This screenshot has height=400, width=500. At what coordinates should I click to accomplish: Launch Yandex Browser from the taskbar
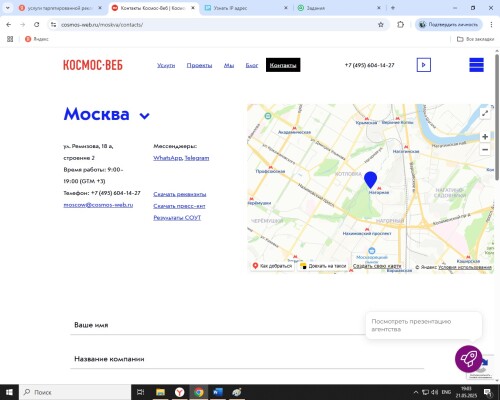[x=179, y=392]
